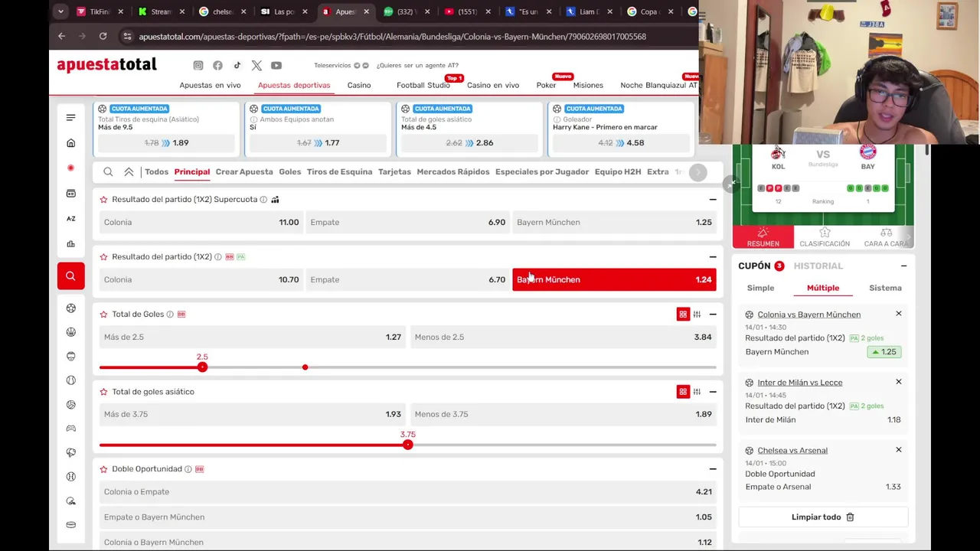Open the X (Twitter) social icon
The width and height of the screenshot is (980, 551).
click(256, 66)
